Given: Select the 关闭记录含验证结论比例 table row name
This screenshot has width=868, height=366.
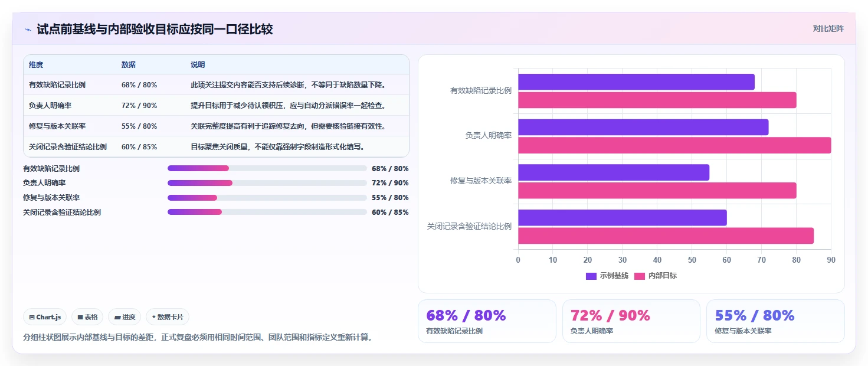Looking at the screenshot, I should pyautogui.click(x=68, y=147).
